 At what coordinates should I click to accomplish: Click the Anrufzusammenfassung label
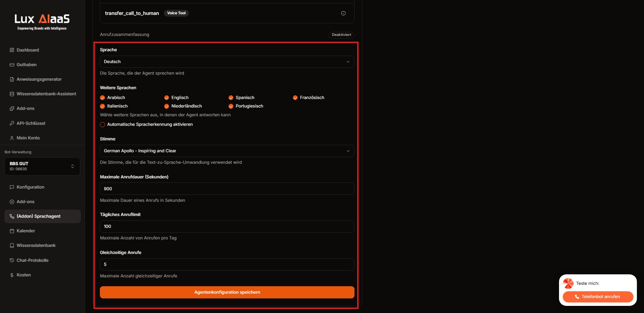pyautogui.click(x=125, y=35)
